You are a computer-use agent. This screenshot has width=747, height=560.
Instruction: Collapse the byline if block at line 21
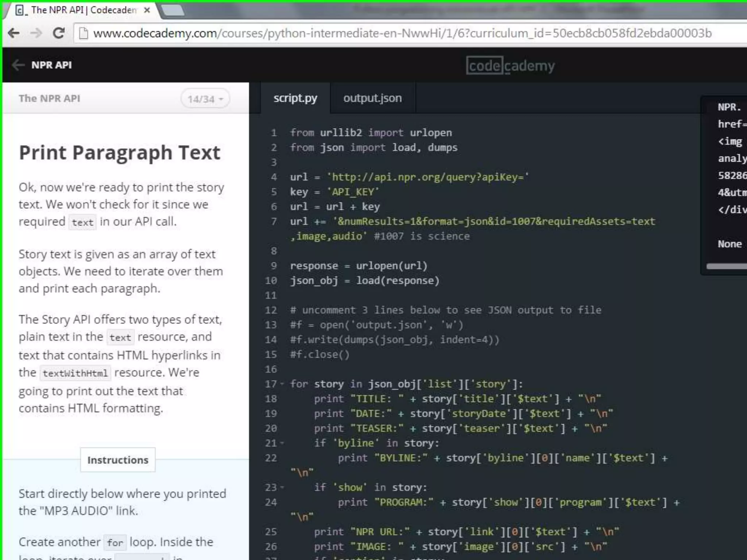282,443
